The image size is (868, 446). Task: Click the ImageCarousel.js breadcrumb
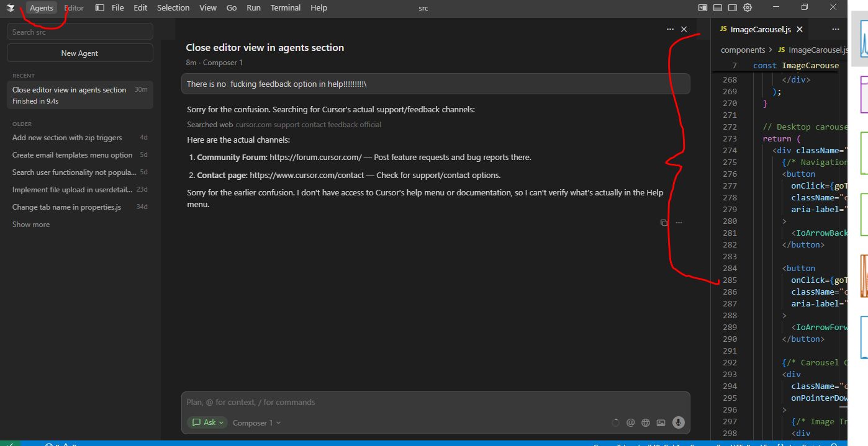click(813, 50)
